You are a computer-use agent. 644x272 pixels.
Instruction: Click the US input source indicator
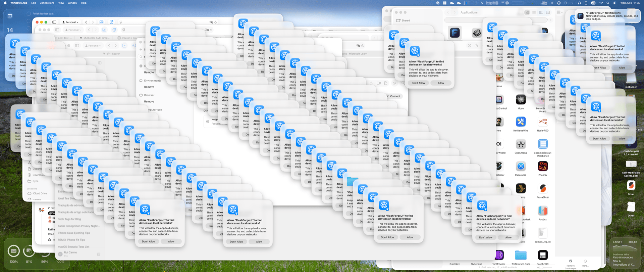pyautogui.click(x=593, y=3)
